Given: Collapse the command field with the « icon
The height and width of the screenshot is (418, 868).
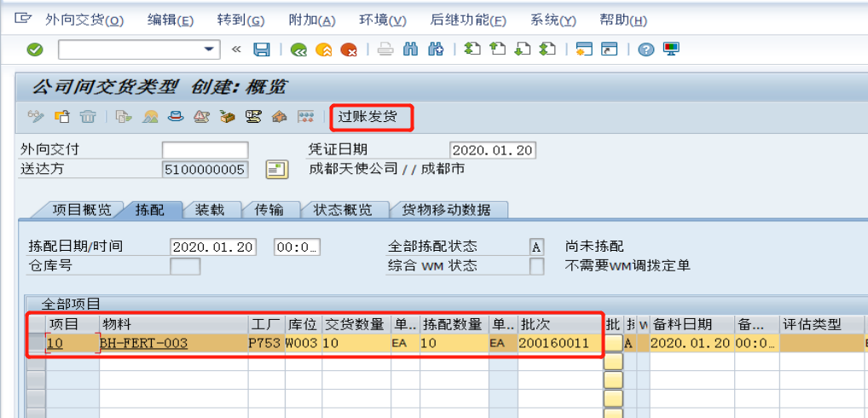Looking at the screenshot, I should pyautogui.click(x=236, y=49).
